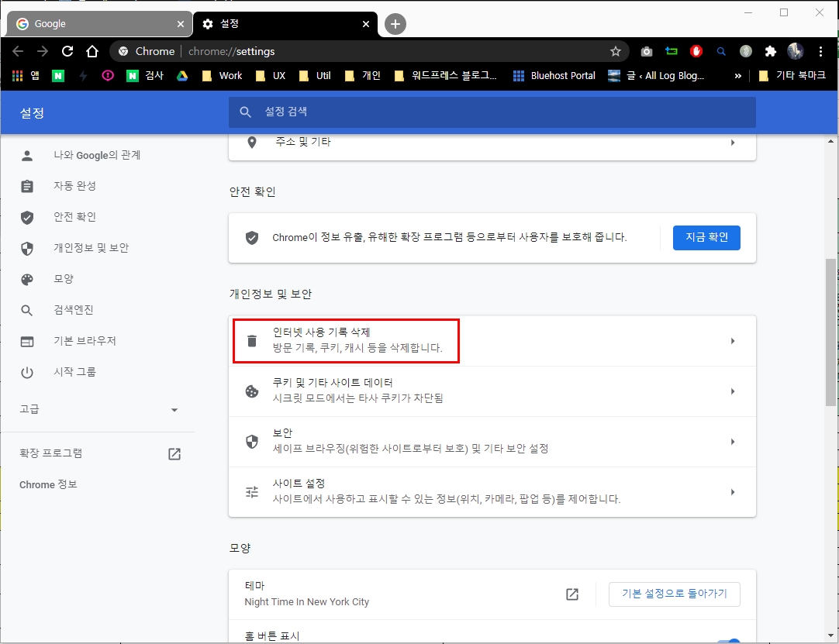Click the shield icon in 보안 row

251,441
